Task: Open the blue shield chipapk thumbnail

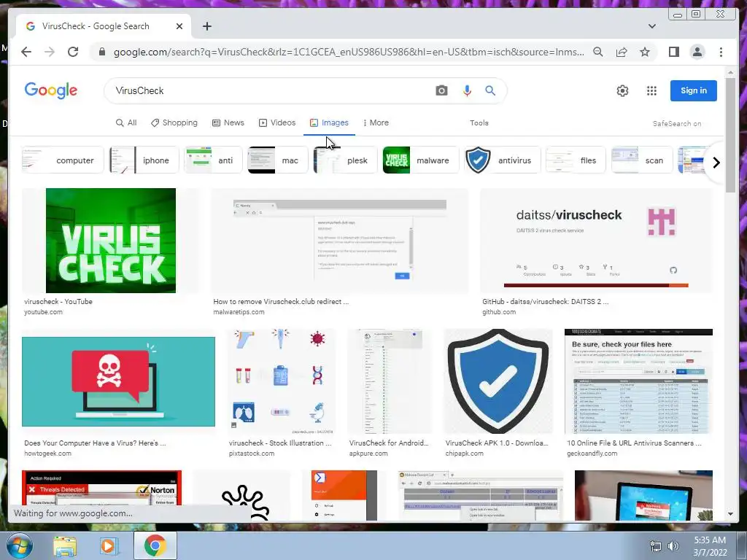Action: point(498,381)
